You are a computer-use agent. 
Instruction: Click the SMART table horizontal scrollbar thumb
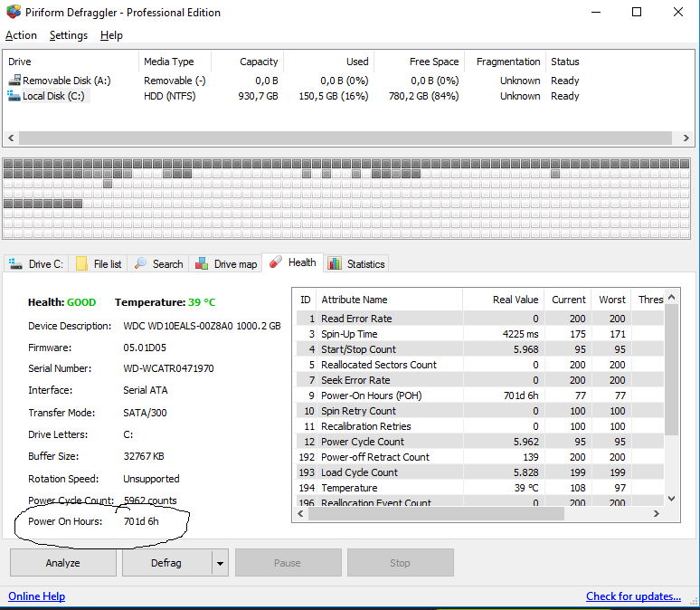[436, 514]
